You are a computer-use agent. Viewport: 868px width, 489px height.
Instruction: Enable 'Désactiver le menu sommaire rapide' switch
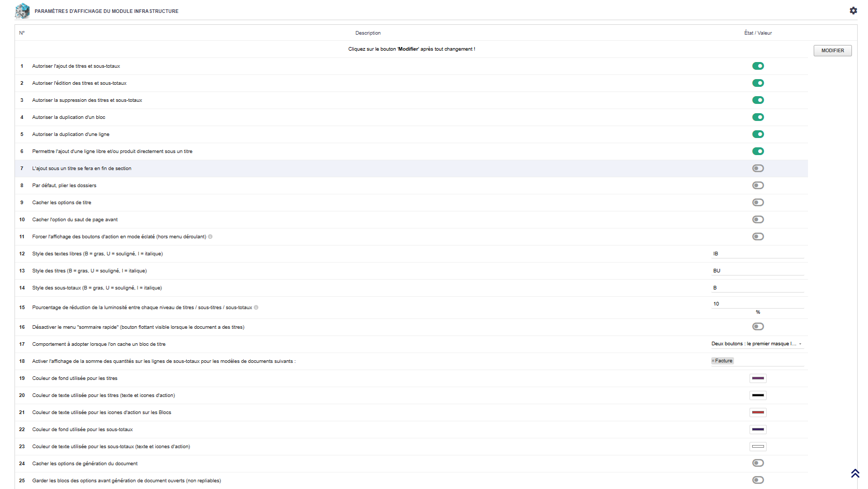(758, 326)
